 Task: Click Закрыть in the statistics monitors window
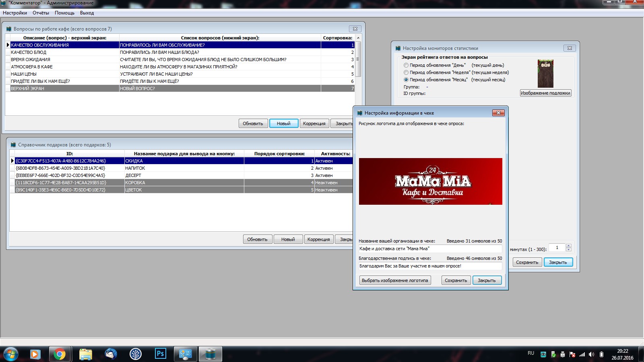click(x=558, y=262)
